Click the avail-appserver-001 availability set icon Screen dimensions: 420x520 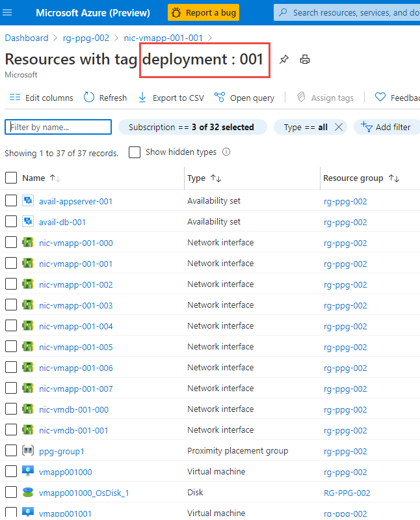[x=28, y=200]
